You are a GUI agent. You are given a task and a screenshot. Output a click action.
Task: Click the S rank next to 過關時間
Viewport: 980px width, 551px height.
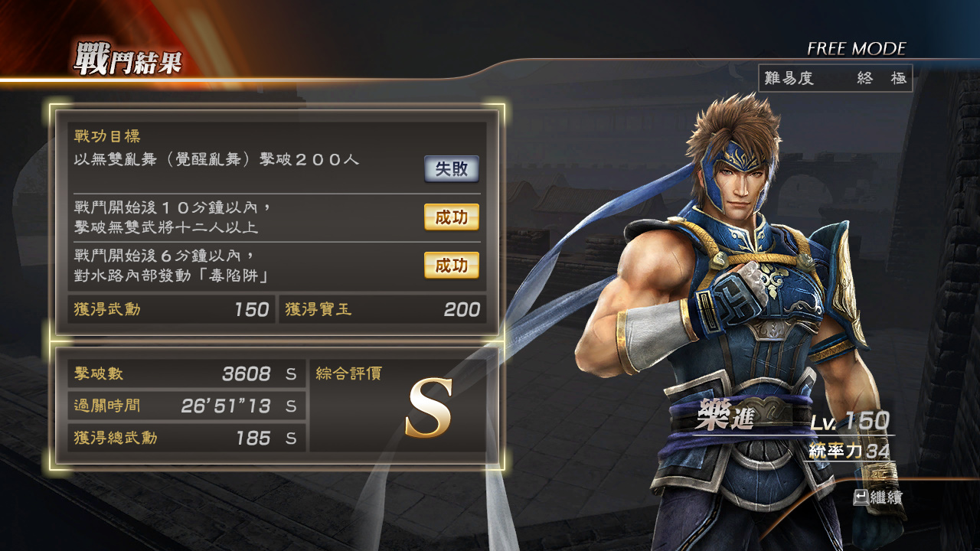click(291, 406)
